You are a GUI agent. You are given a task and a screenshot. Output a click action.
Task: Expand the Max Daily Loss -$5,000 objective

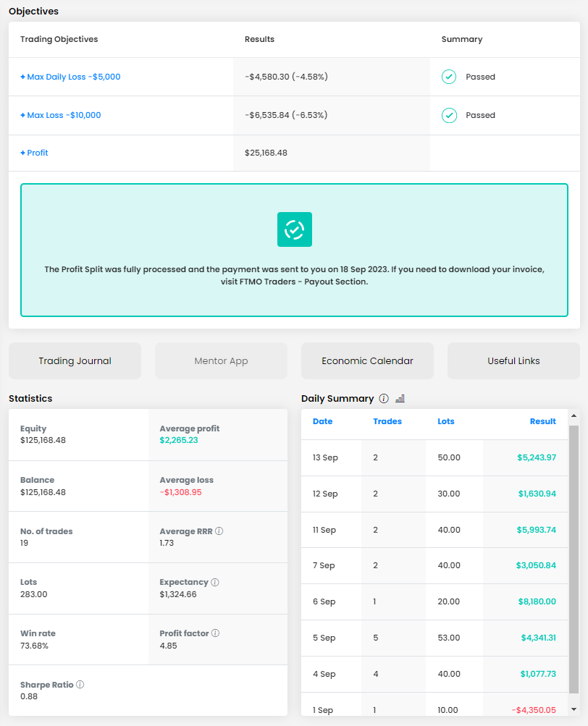pyautogui.click(x=70, y=77)
